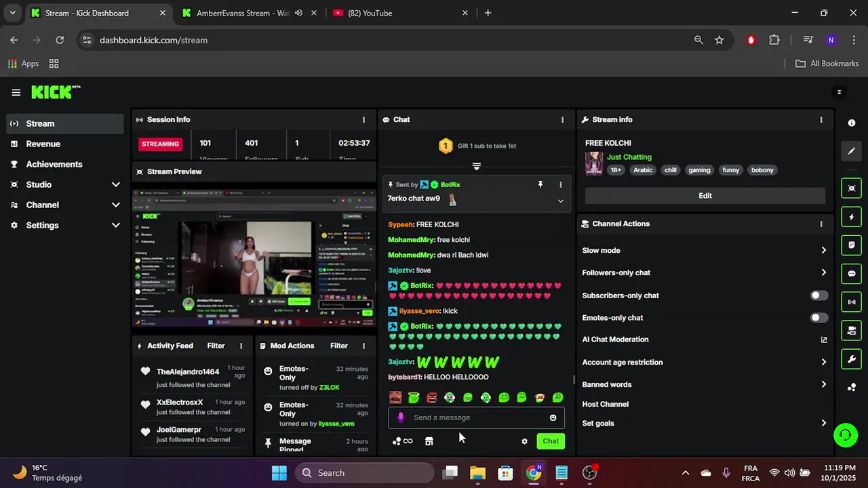868x488 pixels.
Task: Click the three-dots cluster icon in right rail
Action: pos(852,387)
